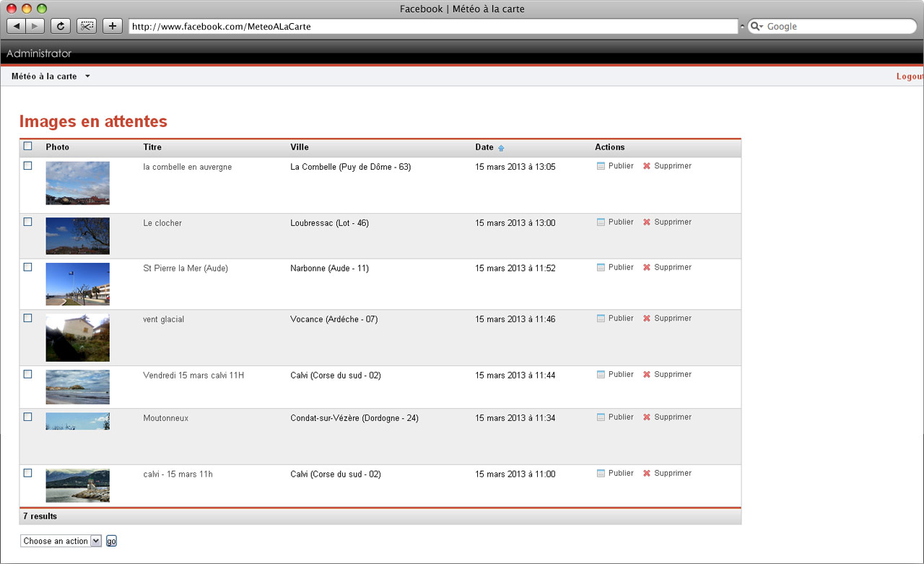Click the Photo column header
The image size is (924, 564).
(x=58, y=147)
